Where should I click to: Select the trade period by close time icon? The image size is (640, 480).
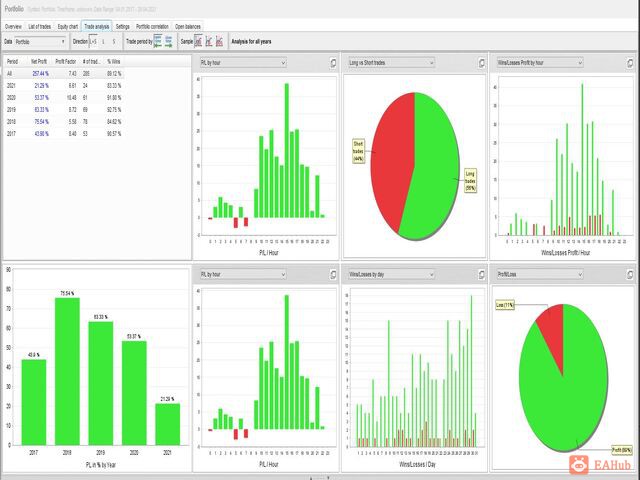pos(168,41)
